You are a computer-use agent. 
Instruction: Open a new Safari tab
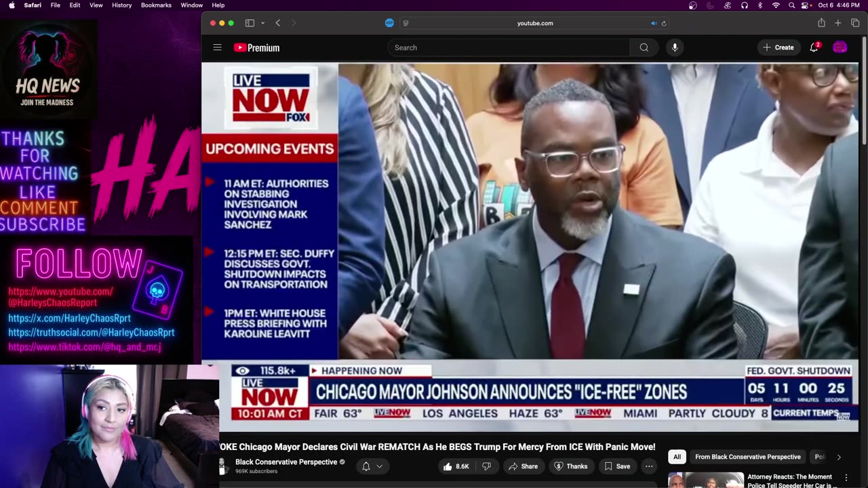click(x=838, y=23)
